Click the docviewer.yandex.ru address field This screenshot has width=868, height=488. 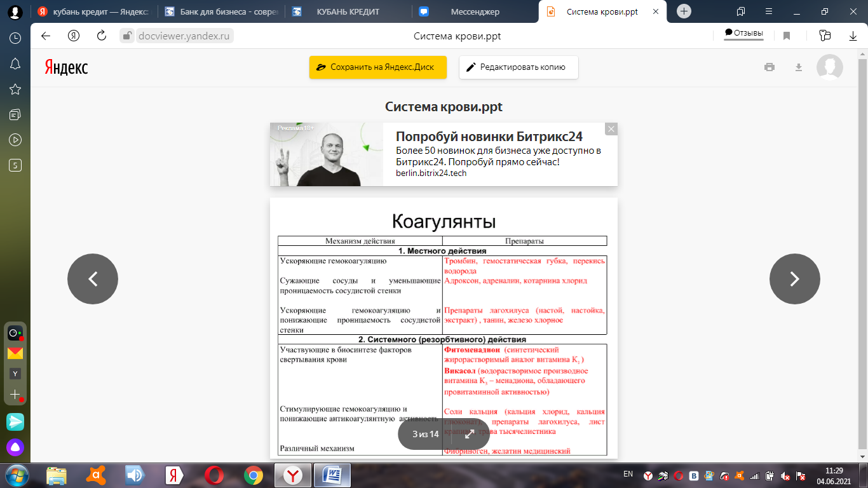(184, 36)
